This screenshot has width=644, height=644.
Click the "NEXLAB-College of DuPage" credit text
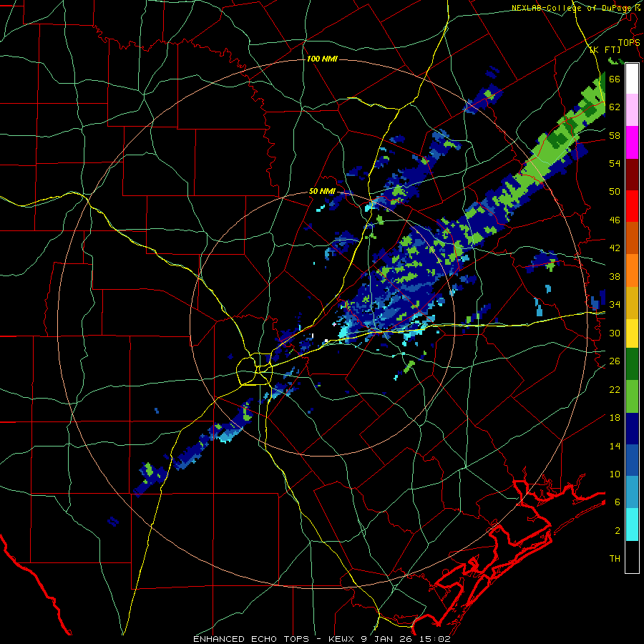(x=573, y=8)
